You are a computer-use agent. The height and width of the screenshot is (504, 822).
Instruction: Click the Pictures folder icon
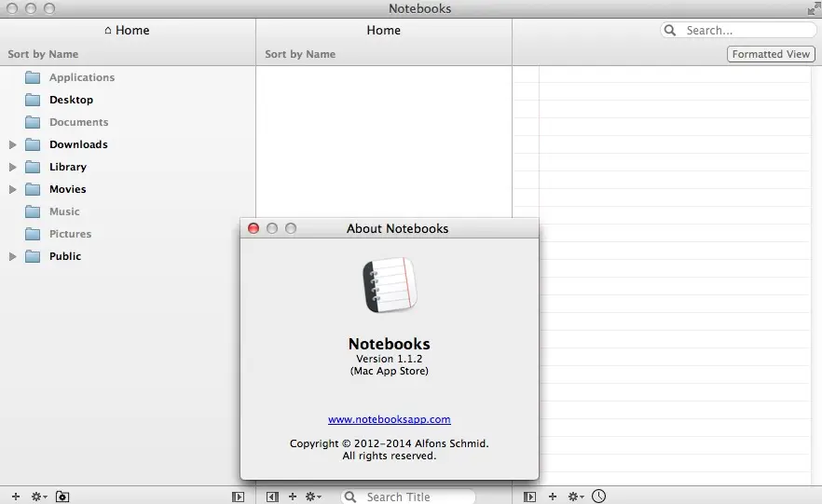click(x=33, y=234)
